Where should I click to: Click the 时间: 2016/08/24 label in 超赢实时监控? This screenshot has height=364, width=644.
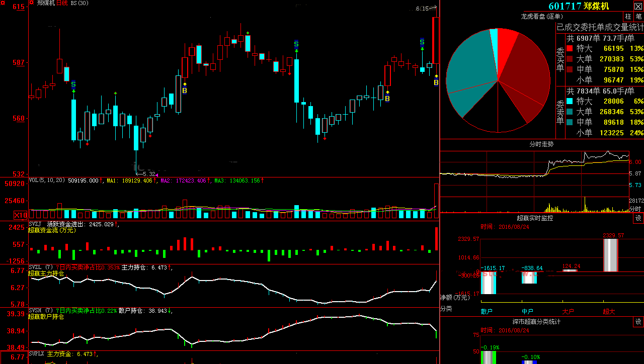pos(505,226)
